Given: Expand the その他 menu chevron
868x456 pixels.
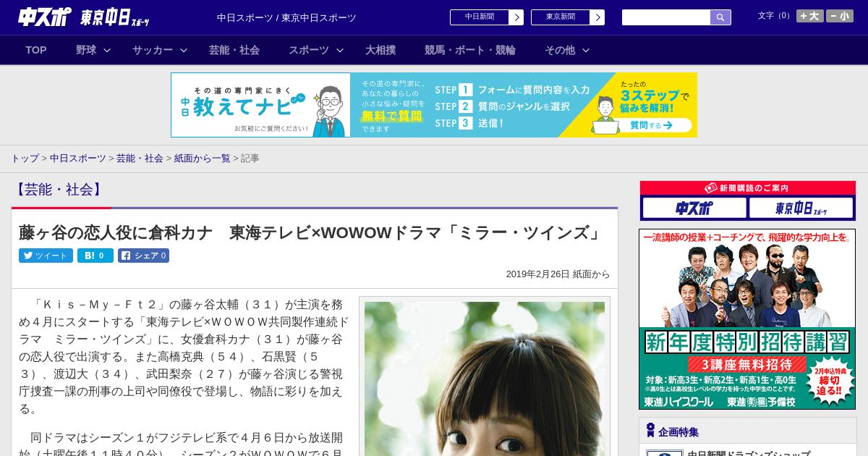Looking at the screenshot, I should pyautogui.click(x=586, y=50).
